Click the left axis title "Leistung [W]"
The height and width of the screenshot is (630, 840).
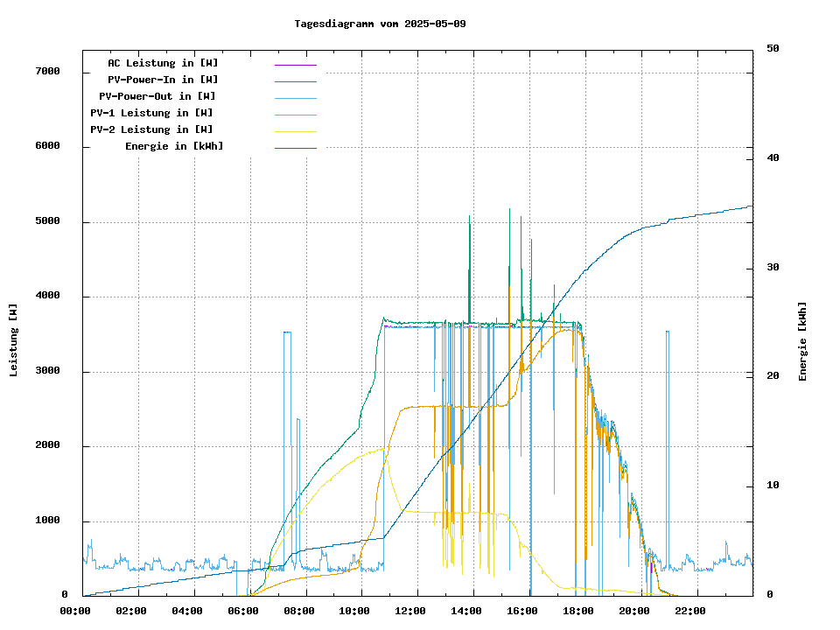click(14, 340)
